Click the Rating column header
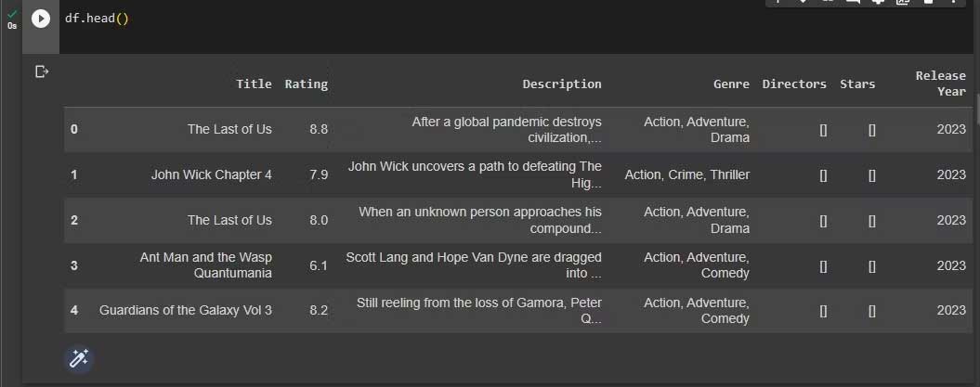Image resolution: width=980 pixels, height=387 pixels. [306, 84]
